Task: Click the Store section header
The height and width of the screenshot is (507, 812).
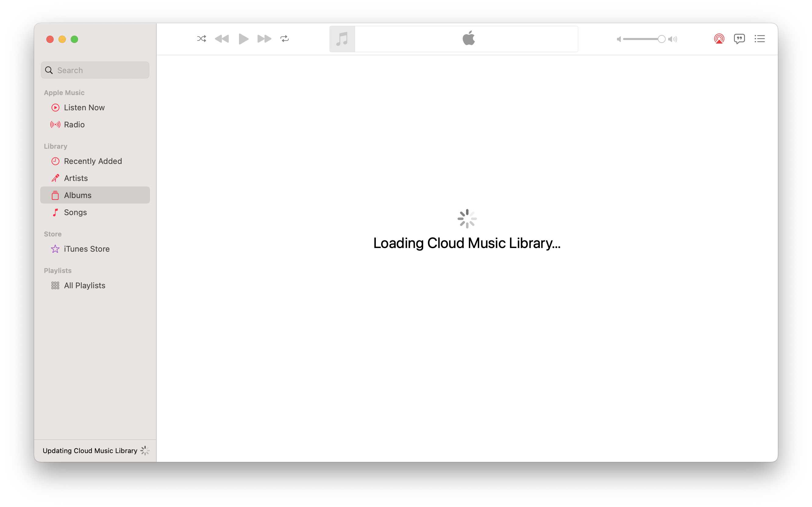Action: coord(53,234)
